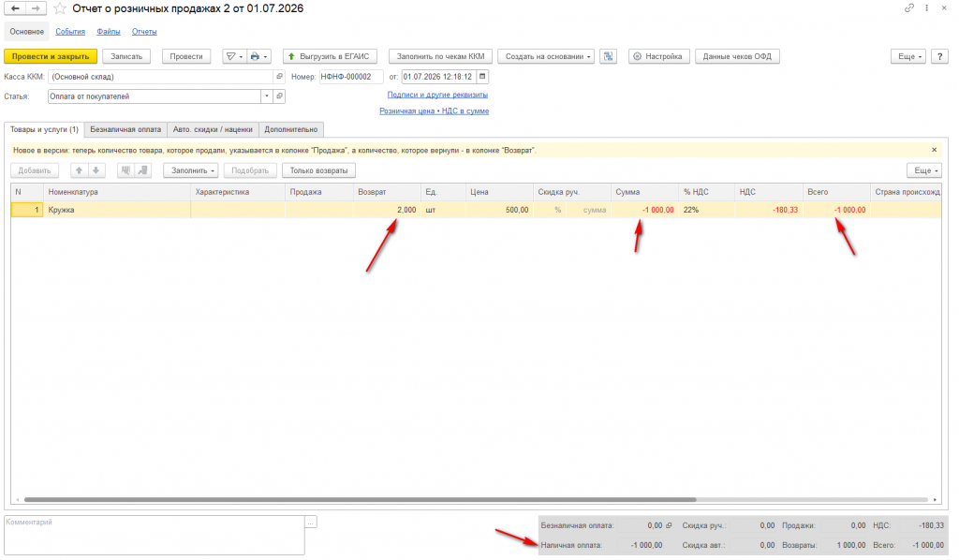This screenshot has height=560, width=959.
Task: Copy link to document via chain icon
Action: tap(909, 7)
